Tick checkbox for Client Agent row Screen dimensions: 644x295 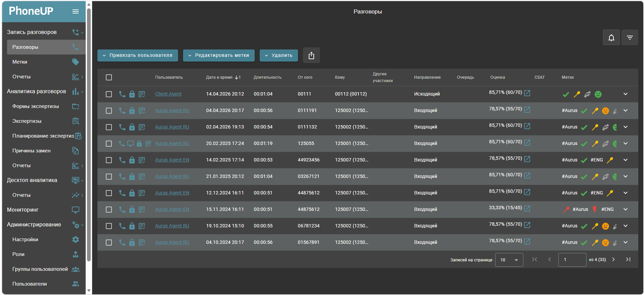coord(109,94)
